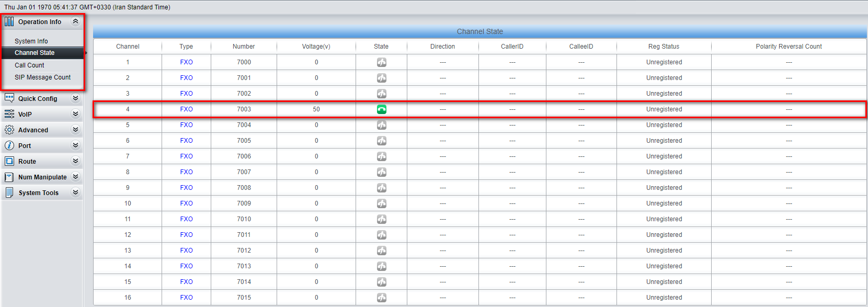Click the green phone icon for channel 4
Image resolution: width=868 pixels, height=307 pixels.
[382, 109]
